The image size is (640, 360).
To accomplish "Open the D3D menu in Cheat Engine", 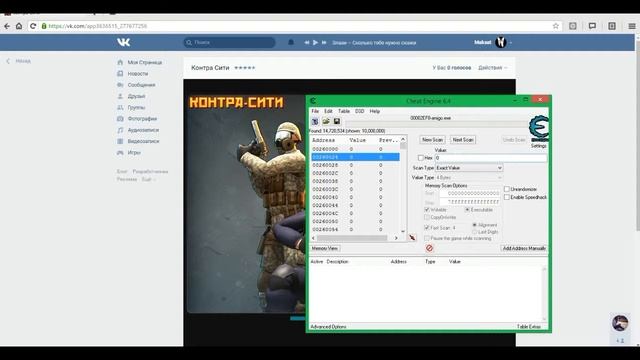I will click(360, 111).
